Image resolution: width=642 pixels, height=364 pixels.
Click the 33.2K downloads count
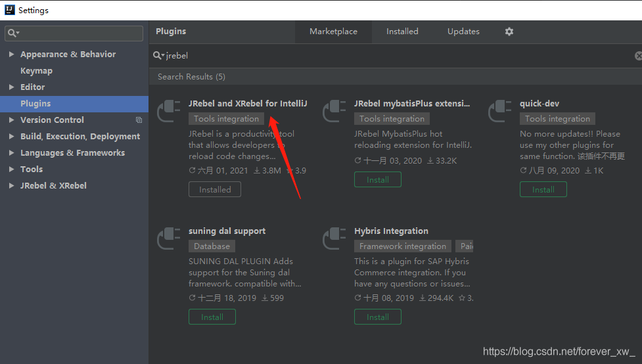[x=442, y=161]
